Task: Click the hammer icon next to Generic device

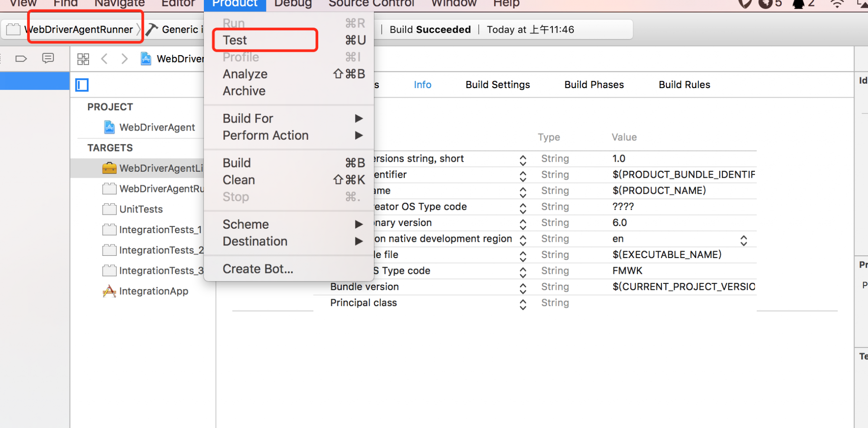Action: pyautogui.click(x=151, y=29)
